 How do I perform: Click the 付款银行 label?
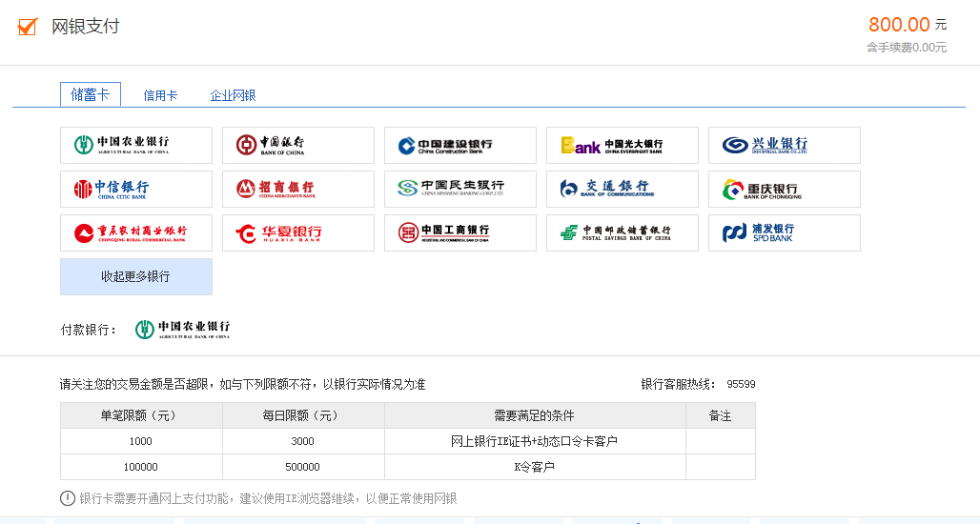tap(88, 330)
